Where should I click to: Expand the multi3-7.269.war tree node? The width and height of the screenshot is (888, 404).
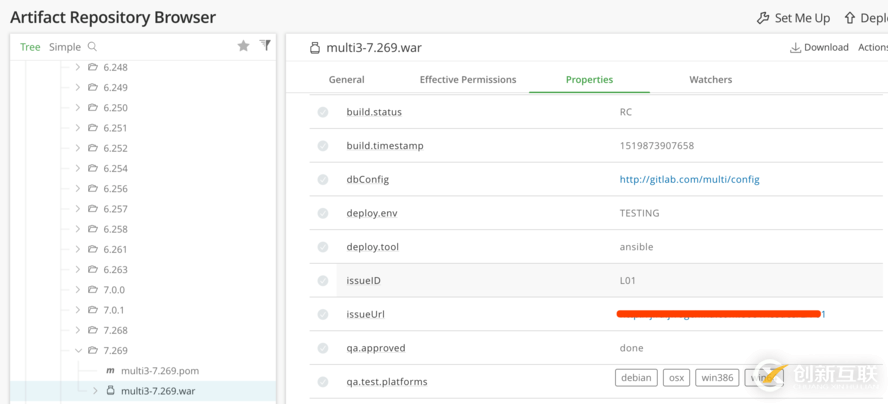click(x=95, y=391)
